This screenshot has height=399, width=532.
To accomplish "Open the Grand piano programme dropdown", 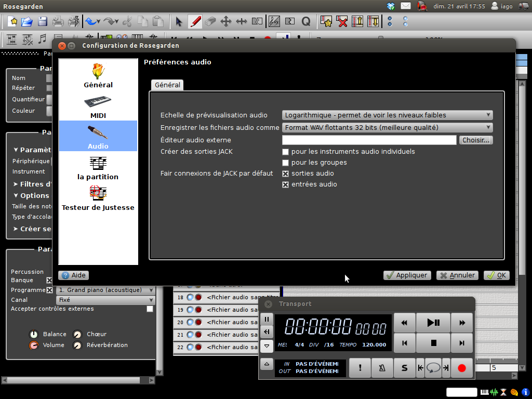I will (105, 290).
